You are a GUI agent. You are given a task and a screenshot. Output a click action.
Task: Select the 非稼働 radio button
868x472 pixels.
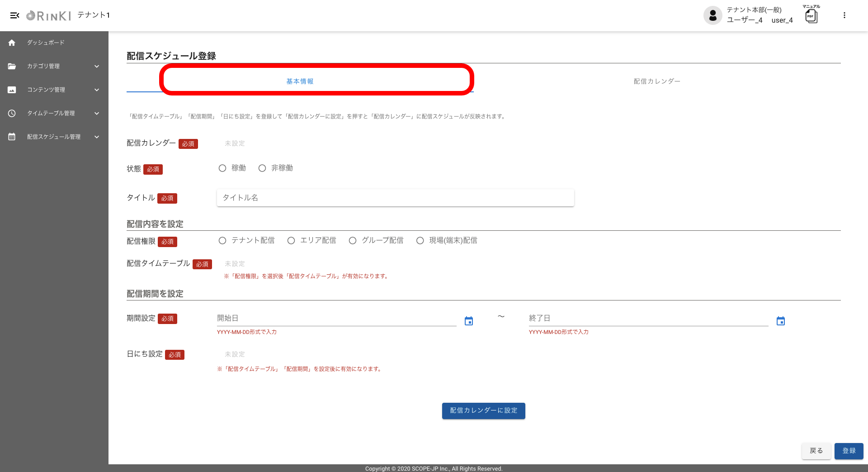click(262, 168)
